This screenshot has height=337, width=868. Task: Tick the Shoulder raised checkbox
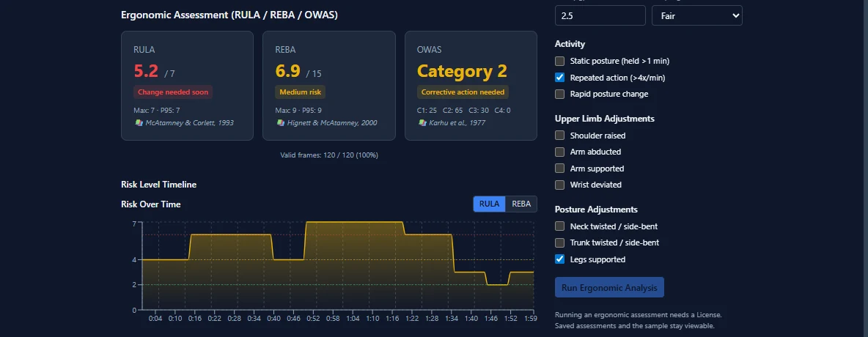click(559, 136)
